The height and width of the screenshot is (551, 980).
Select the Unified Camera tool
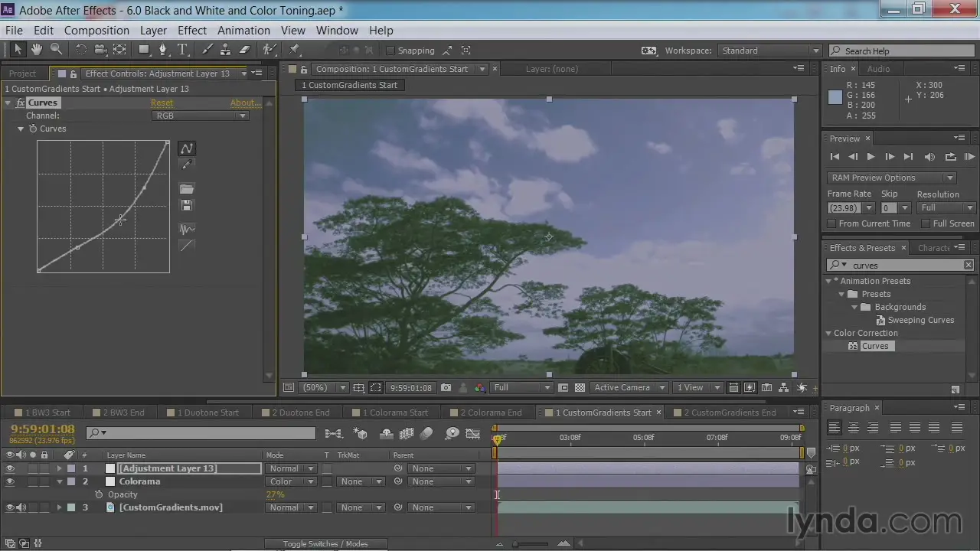pos(100,50)
